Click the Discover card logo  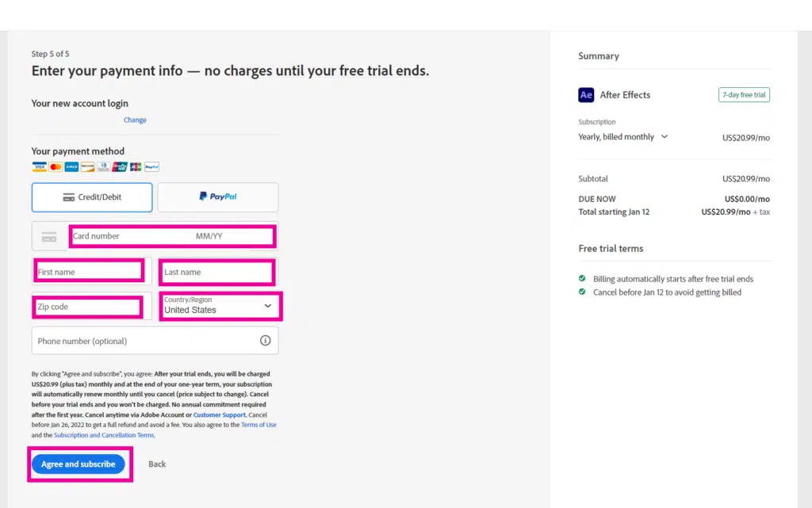pos(87,167)
